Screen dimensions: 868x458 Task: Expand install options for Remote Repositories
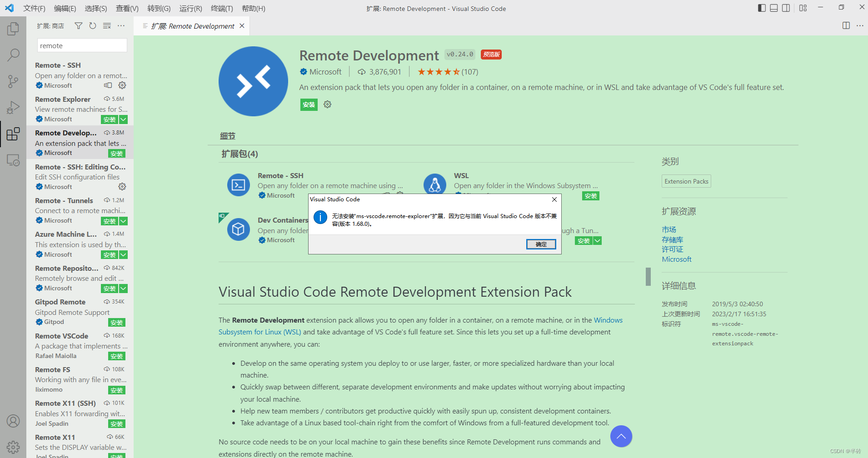[123, 289]
